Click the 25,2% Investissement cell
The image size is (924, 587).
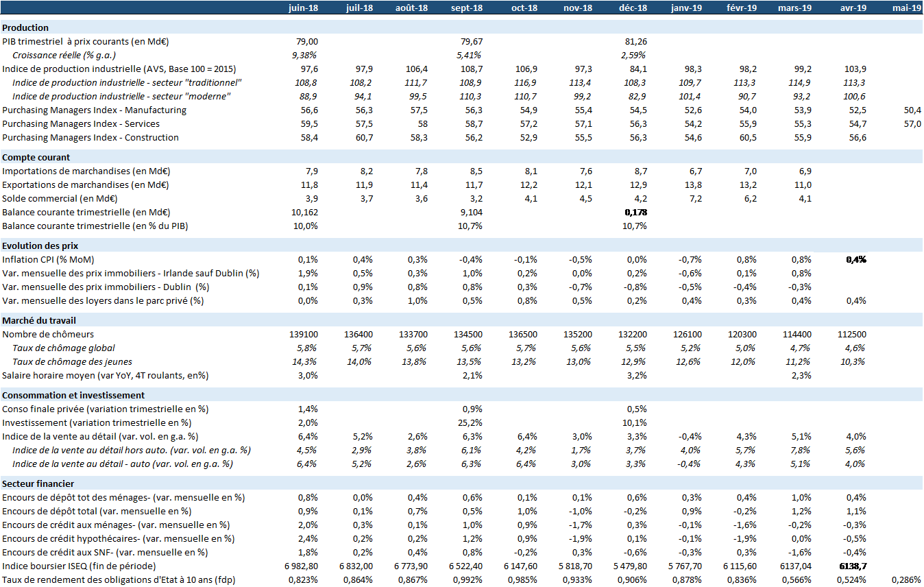[x=470, y=423]
